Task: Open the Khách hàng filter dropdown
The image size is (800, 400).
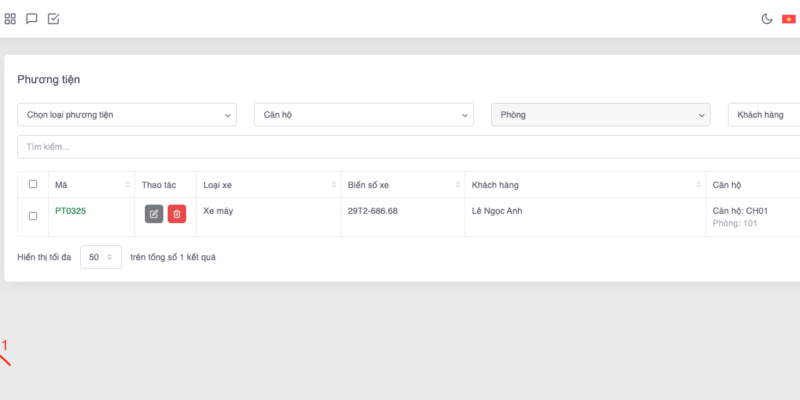Action: tap(764, 115)
